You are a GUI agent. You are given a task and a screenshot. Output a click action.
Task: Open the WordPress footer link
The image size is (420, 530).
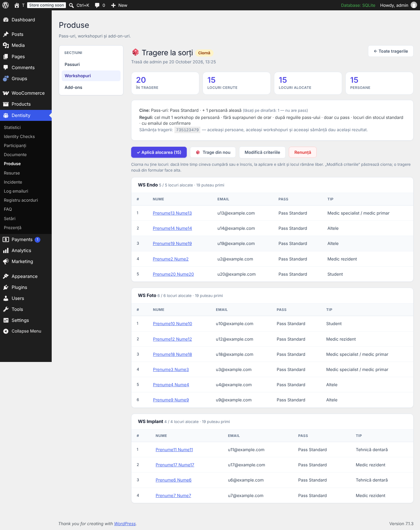point(125,524)
